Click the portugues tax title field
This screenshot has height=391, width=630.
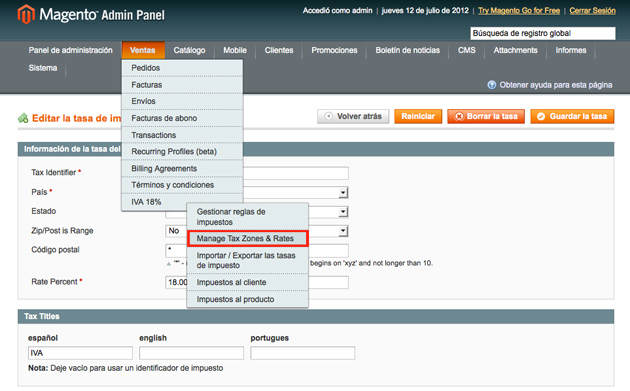pyautogui.click(x=303, y=353)
